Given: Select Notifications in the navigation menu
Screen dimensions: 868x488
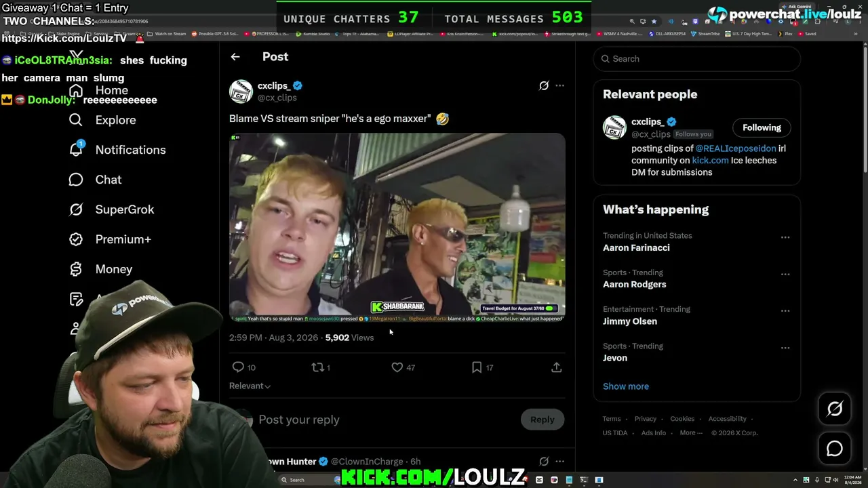Looking at the screenshot, I should 131,150.
